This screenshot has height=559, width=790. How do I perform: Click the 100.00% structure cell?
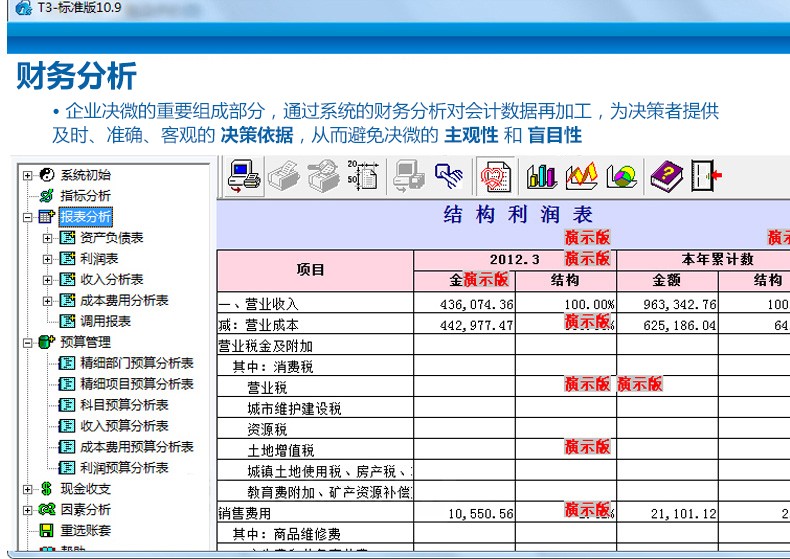(589, 305)
